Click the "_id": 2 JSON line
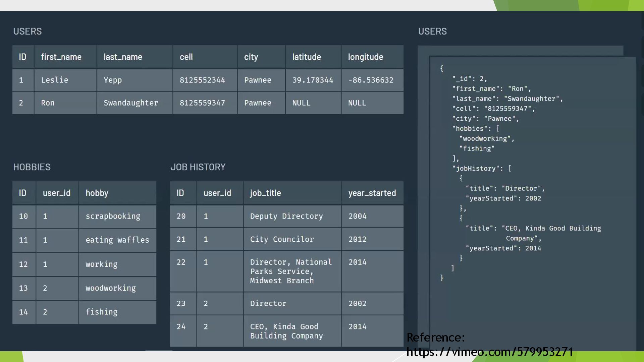Viewport: 644px width, 362px height. [x=470, y=79]
